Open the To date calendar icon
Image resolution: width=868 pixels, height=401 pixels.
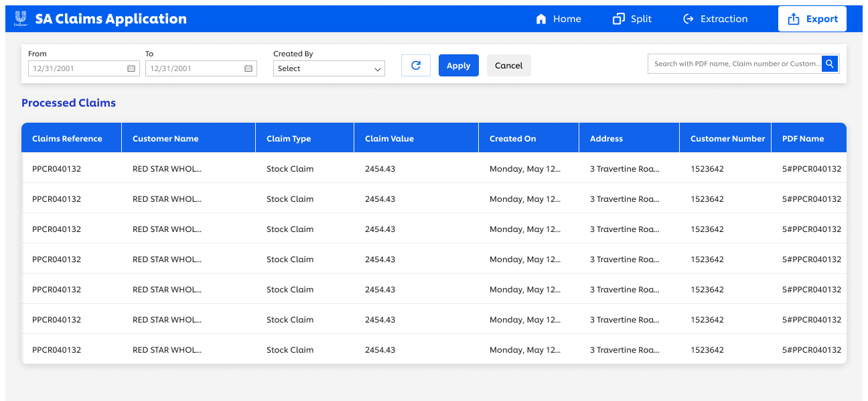pos(248,68)
